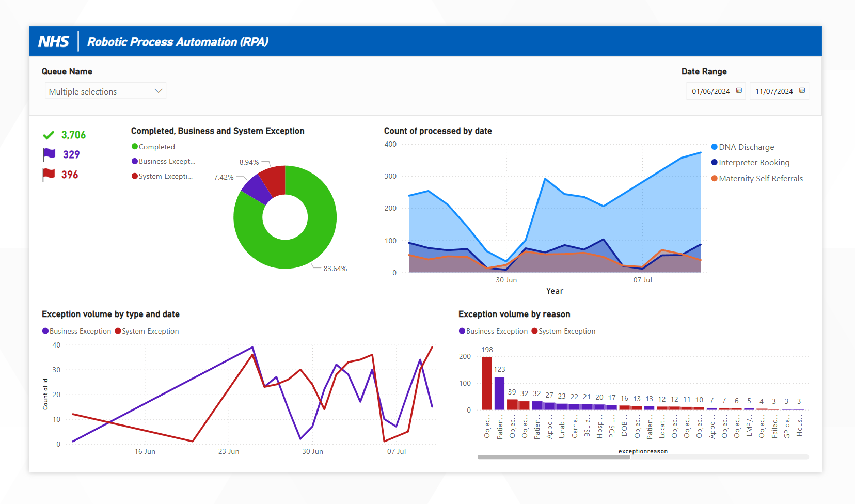The image size is (855, 504).
Task: Select the business exception count 329
Action: pyautogui.click(x=71, y=155)
